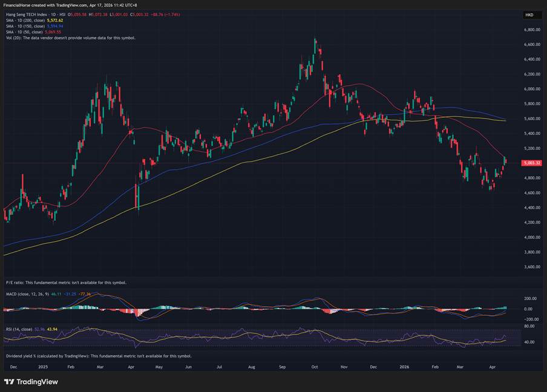Open the HKD currency selector
This screenshot has width=547, height=392.
pyautogui.click(x=529, y=15)
